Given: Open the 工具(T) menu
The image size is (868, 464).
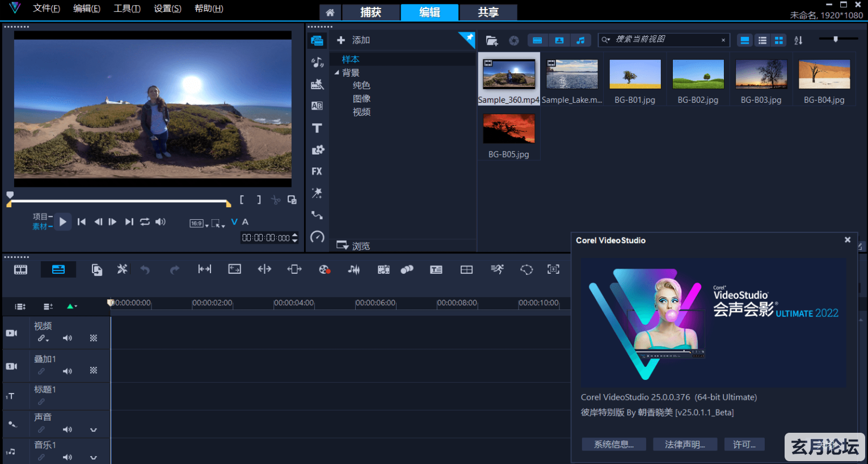Looking at the screenshot, I should (127, 9).
